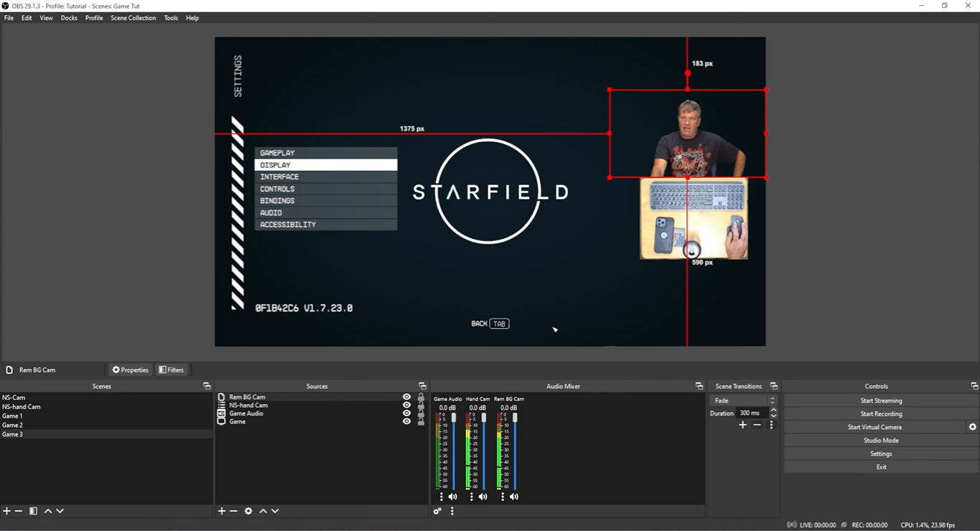
Task: Open the Scene Transitions pop-out icon
Action: click(x=773, y=385)
